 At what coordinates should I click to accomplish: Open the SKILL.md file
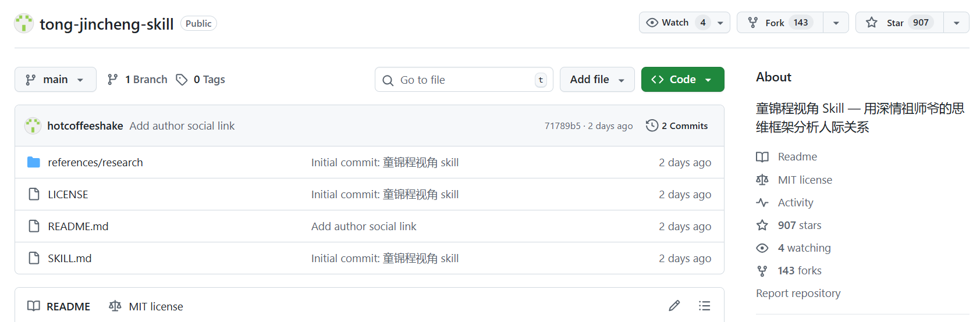[x=70, y=258]
